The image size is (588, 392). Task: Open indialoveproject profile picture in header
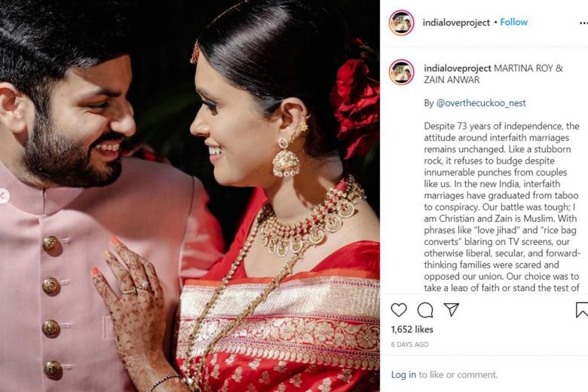401,23
